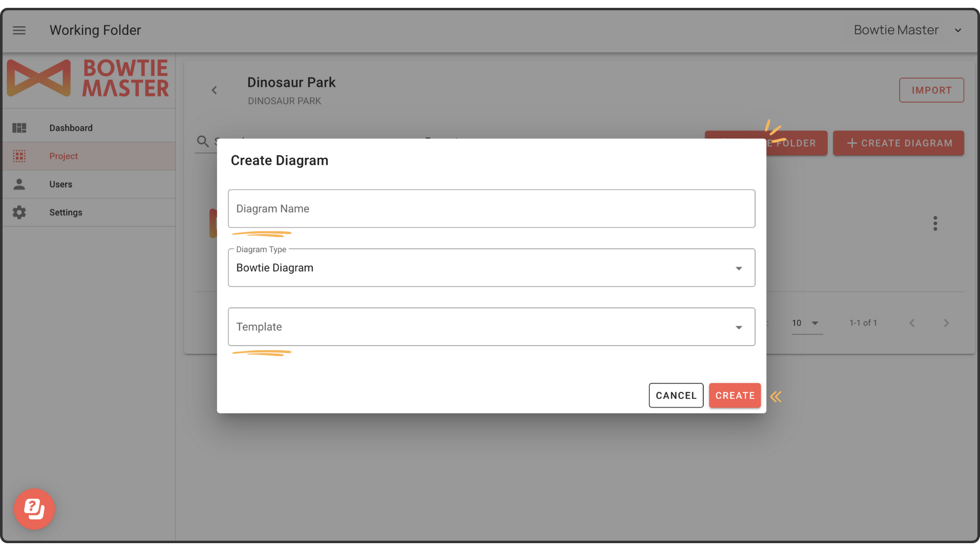Click the Bowtie Master logo
The image size is (980, 551).
pyautogui.click(x=88, y=78)
